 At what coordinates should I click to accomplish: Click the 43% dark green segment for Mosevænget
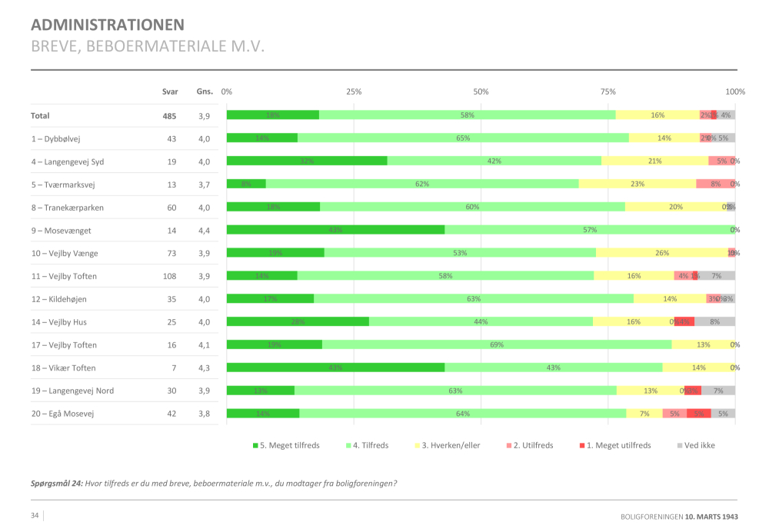[x=335, y=230]
